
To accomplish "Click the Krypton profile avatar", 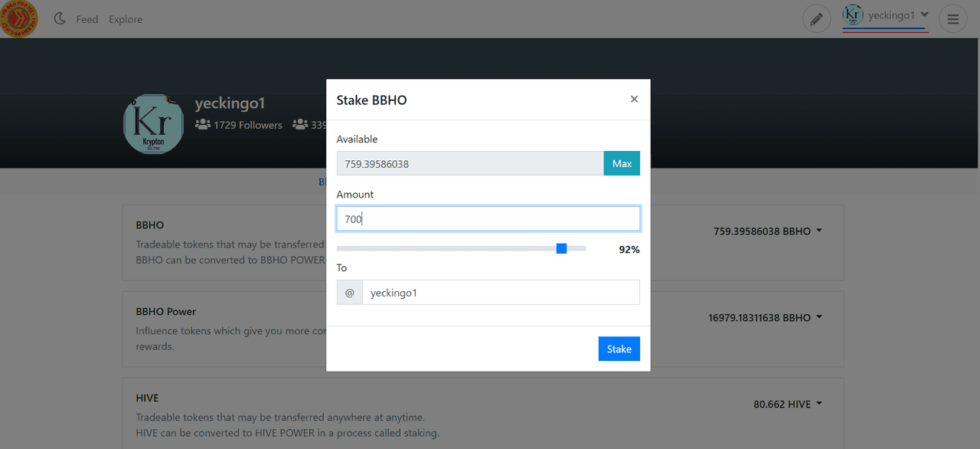I will click(x=154, y=124).
